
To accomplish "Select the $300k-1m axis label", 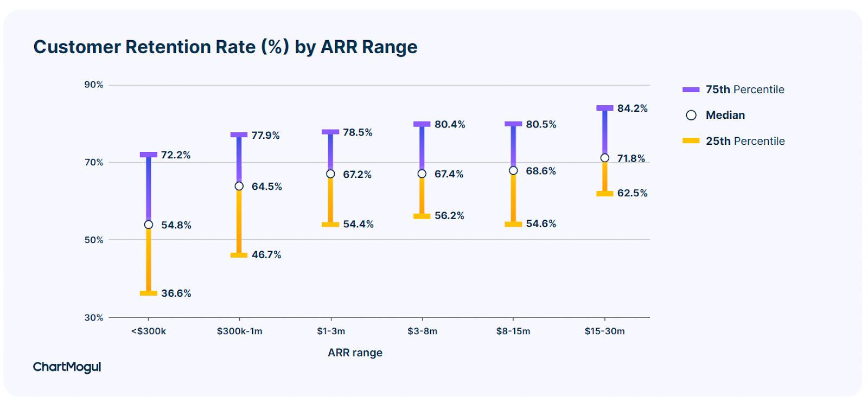I will [239, 331].
